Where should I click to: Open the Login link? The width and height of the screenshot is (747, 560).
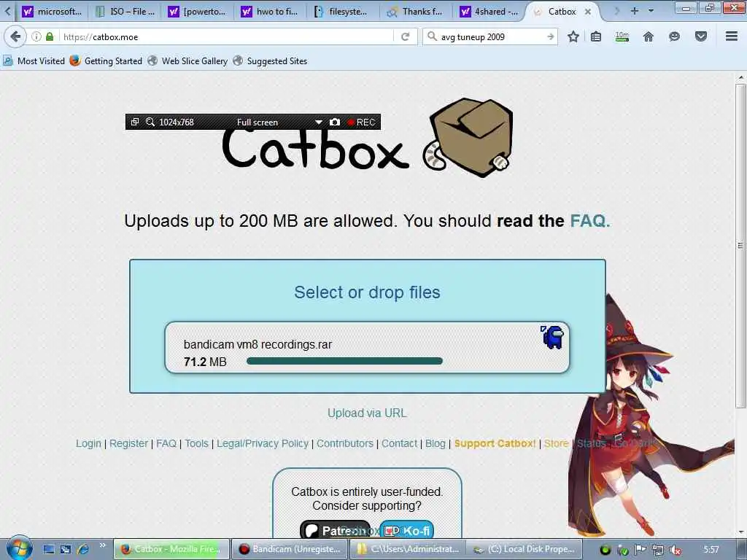tap(88, 443)
